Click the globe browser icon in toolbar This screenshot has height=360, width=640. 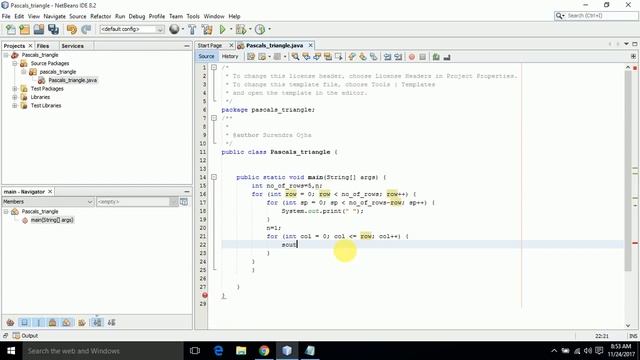click(174, 29)
